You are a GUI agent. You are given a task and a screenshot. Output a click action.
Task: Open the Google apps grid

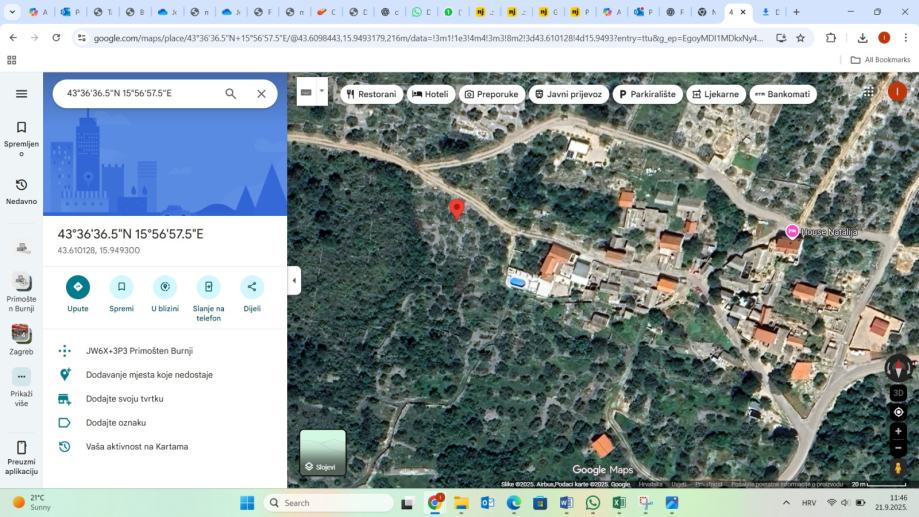click(x=869, y=91)
